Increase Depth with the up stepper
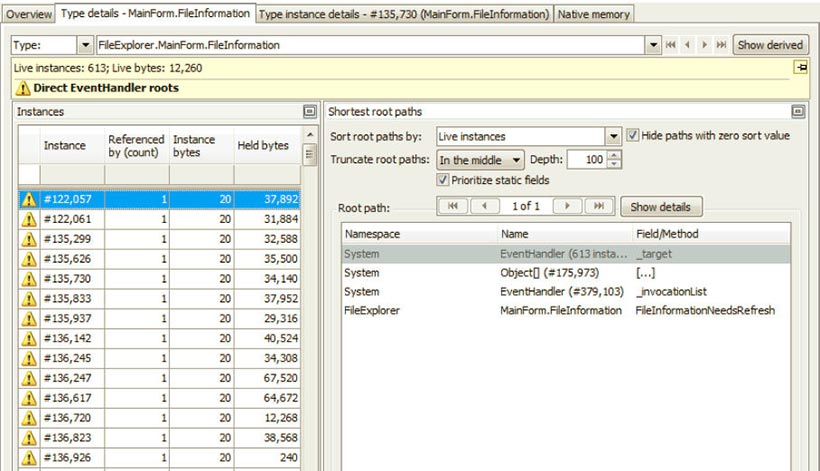The width and height of the screenshot is (820, 471). tap(614, 155)
